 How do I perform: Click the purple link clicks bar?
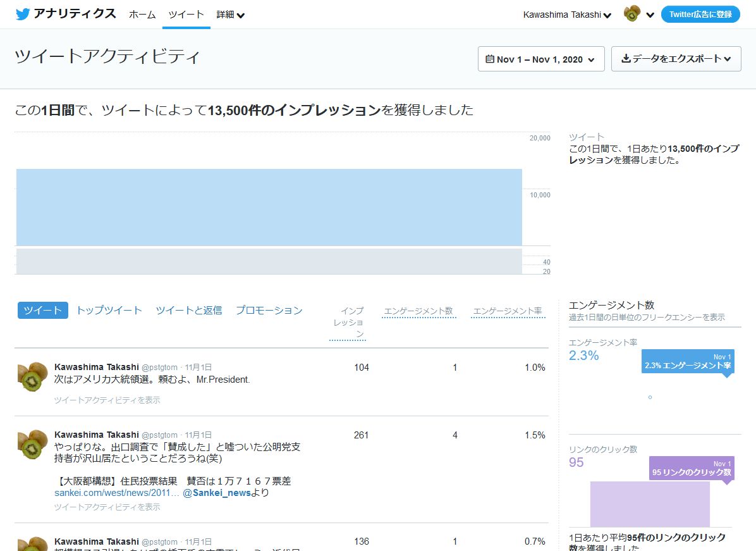click(x=650, y=504)
